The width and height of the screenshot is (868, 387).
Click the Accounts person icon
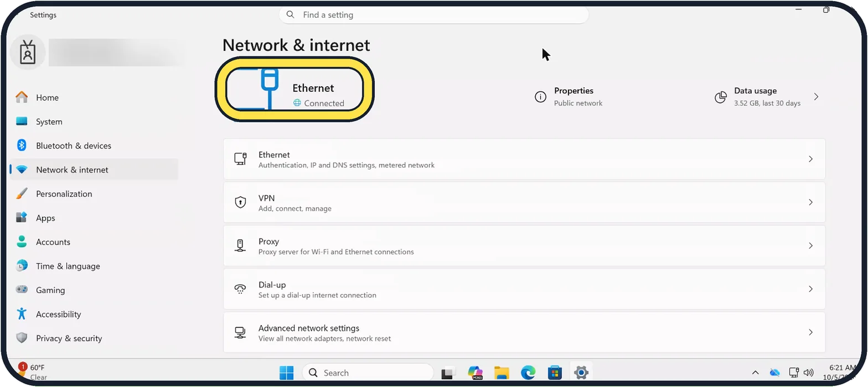[x=22, y=242]
